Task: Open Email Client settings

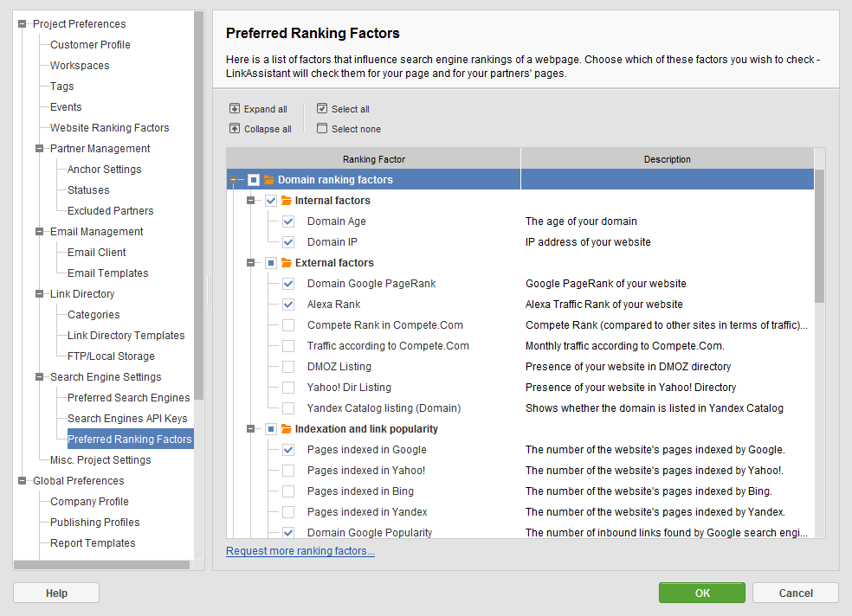Action: point(97,252)
